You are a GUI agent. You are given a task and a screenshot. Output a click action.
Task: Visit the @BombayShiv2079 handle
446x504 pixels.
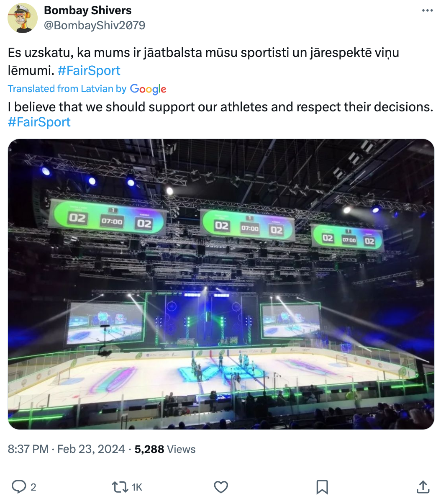click(95, 26)
